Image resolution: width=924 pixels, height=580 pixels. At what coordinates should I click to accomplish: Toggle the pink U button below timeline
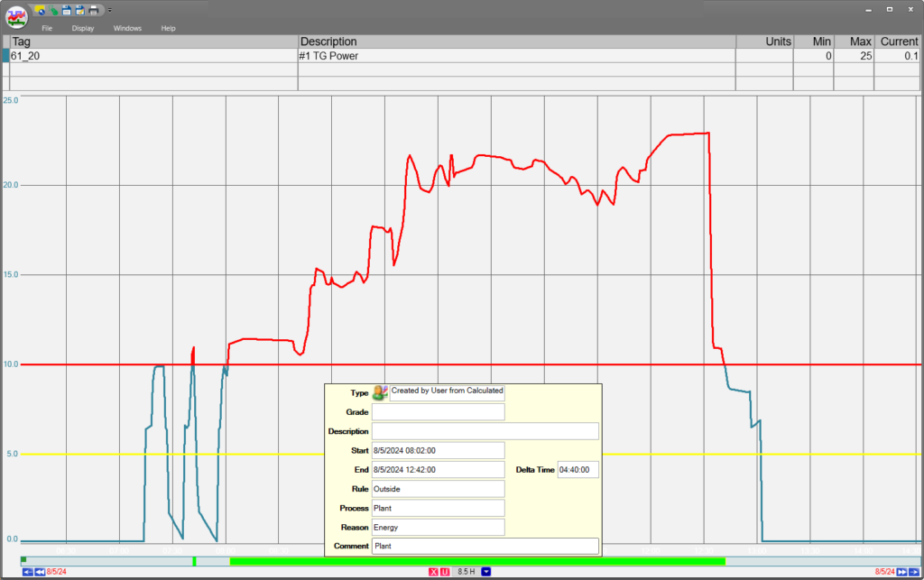(x=444, y=572)
